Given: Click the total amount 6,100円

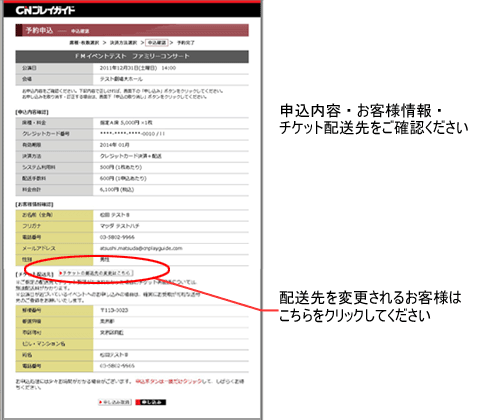Looking at the screenshot, I should pyautogui.click(x=117, y=190).
